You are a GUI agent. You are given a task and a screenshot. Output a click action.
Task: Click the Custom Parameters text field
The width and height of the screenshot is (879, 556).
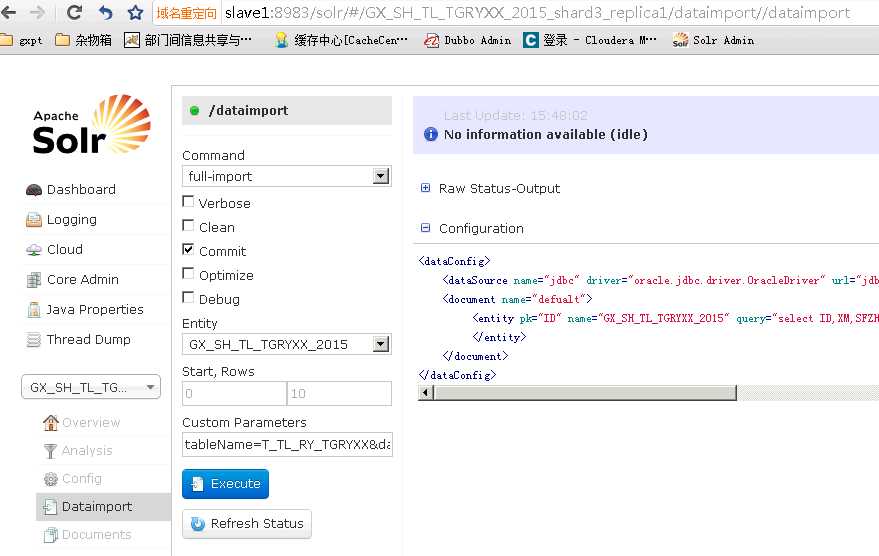pyautogui.click(x=287, y=444)
